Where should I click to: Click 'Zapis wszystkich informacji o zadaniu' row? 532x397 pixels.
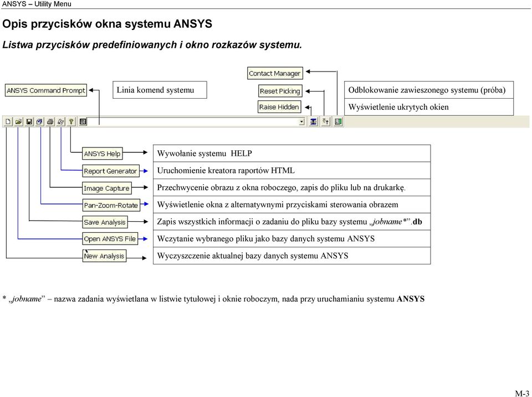coord(292,221)
